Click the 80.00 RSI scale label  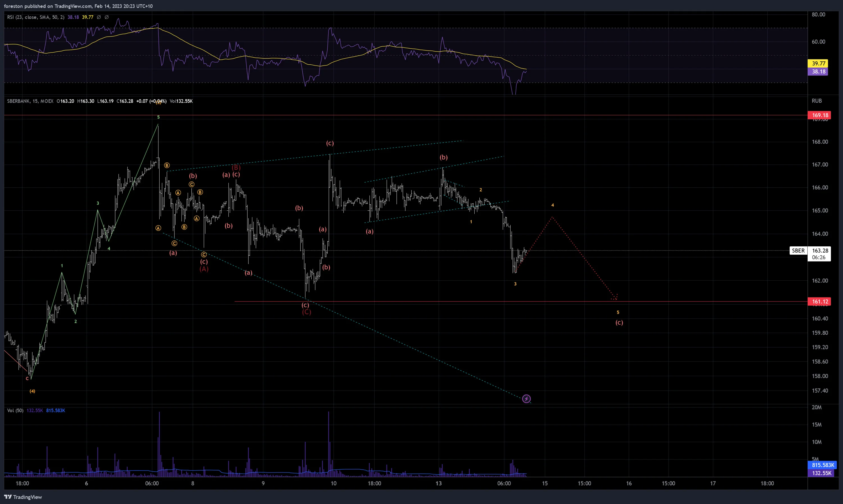[x=818, y=14]
